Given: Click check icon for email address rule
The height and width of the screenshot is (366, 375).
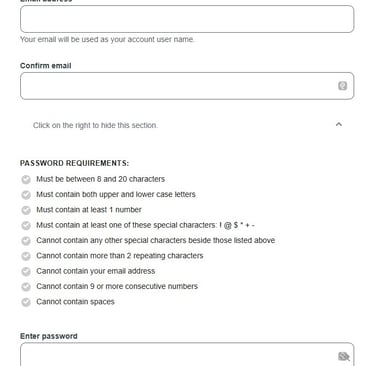Looking at the screenshot, I should (26, 271).
